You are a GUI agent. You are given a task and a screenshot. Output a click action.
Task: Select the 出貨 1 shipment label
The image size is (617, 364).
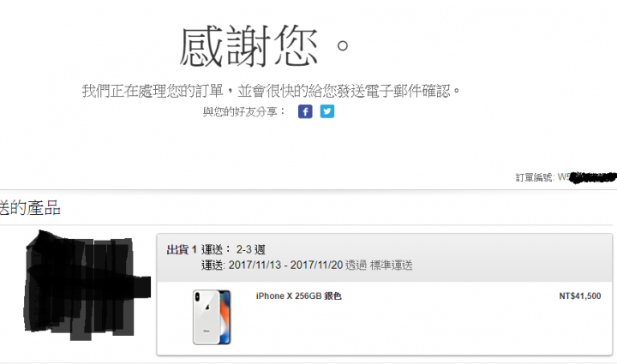[182, 249]
